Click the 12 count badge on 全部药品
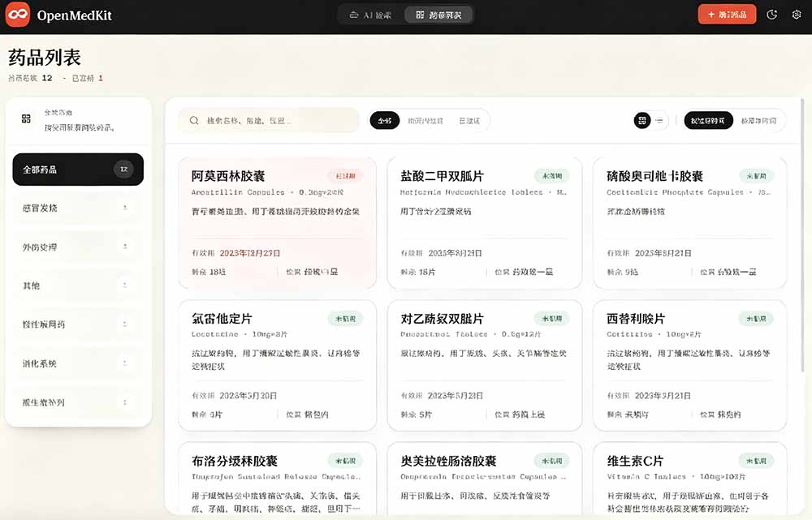 [123, 170]
